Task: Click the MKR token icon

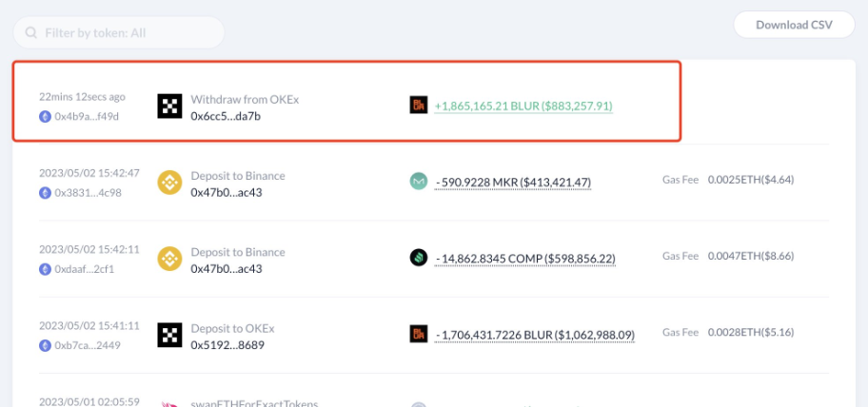Action: [x=418, y=182]
